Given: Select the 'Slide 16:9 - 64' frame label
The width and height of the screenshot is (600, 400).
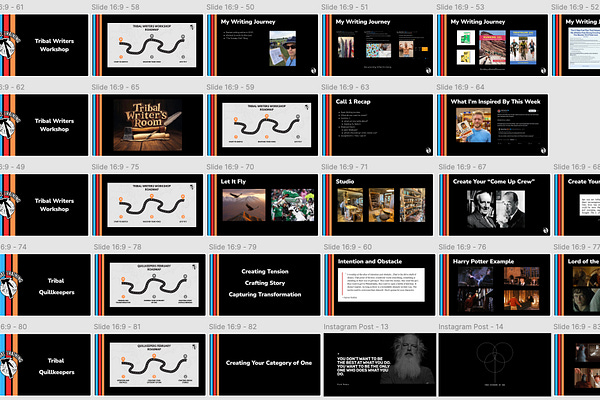Looking at the screenshot, I should coord(460,87).
